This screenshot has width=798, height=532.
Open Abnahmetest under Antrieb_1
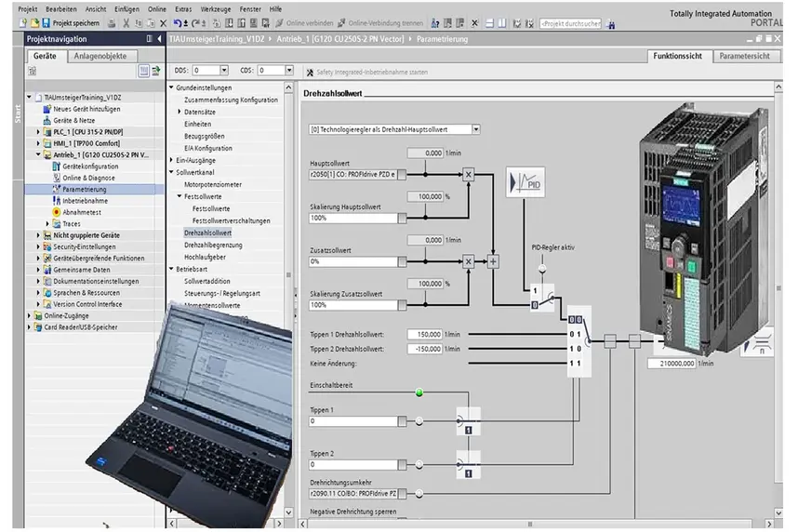coord(82,212)
